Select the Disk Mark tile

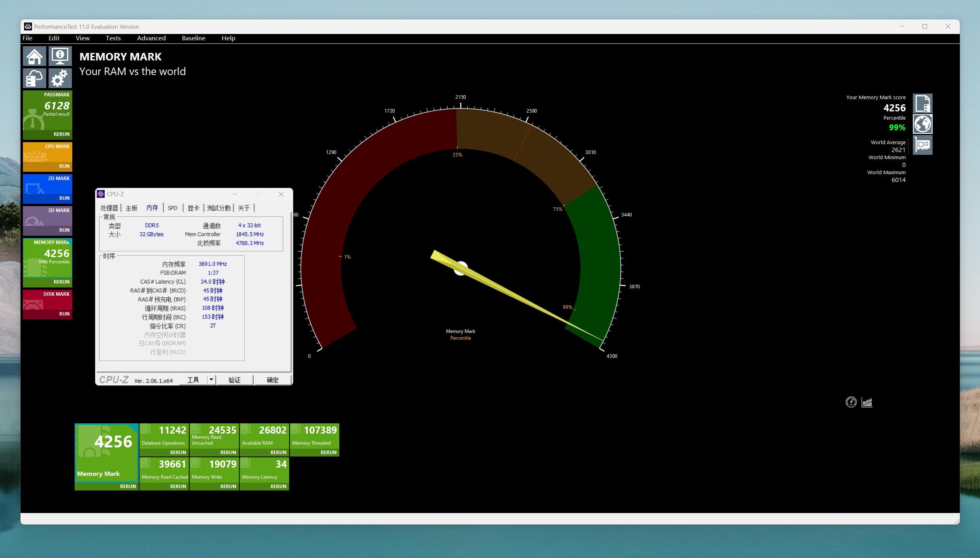(x=47, y=305)
